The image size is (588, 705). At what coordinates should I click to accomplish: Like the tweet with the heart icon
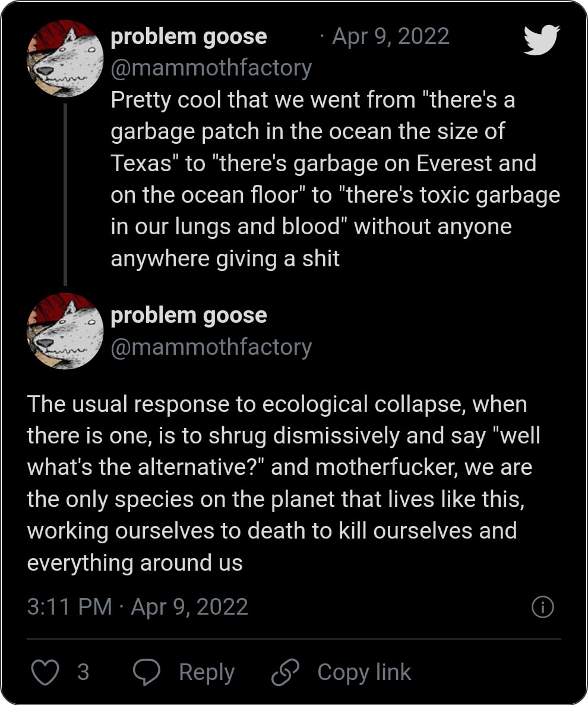pyautogui.click(x=44, y=672)
